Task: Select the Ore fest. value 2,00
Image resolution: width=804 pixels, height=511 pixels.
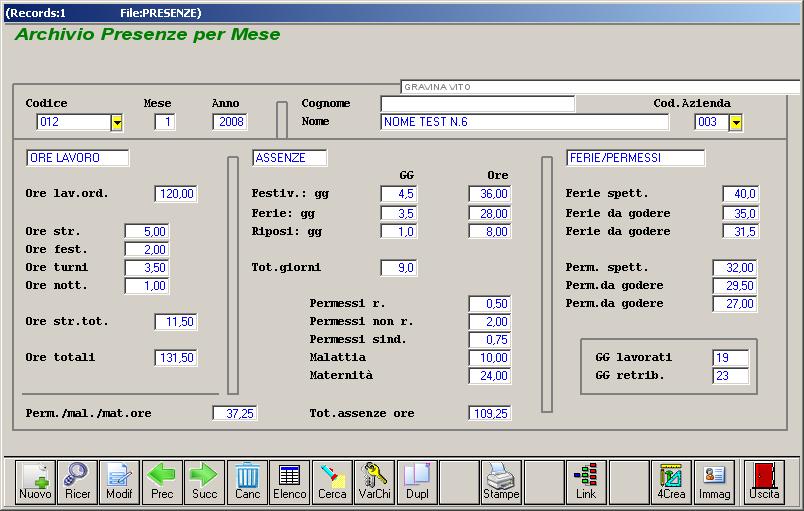Action: (x=147, y=250)
